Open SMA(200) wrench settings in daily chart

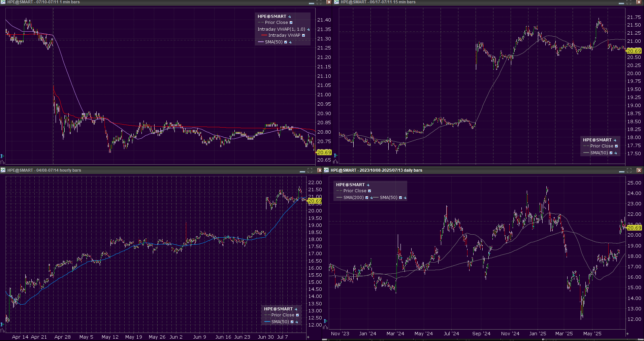tap(371, 198)
